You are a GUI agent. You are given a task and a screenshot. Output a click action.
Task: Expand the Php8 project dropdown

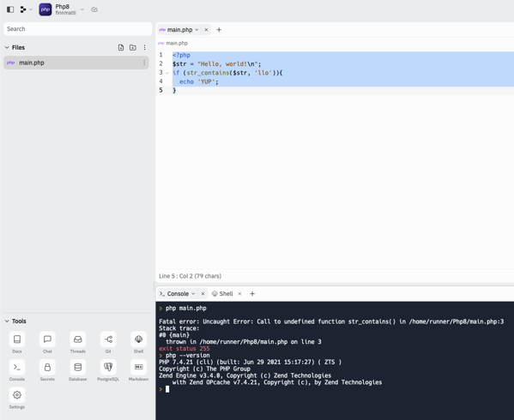[82, 9]
